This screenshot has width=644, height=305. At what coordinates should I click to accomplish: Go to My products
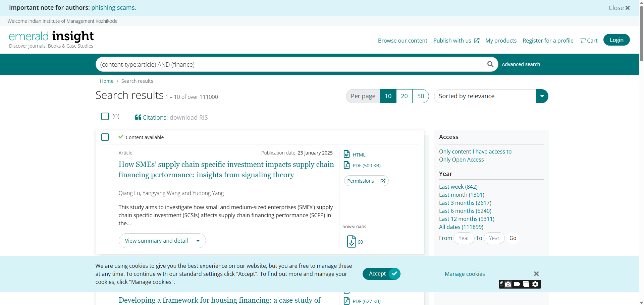click(501, 41)
